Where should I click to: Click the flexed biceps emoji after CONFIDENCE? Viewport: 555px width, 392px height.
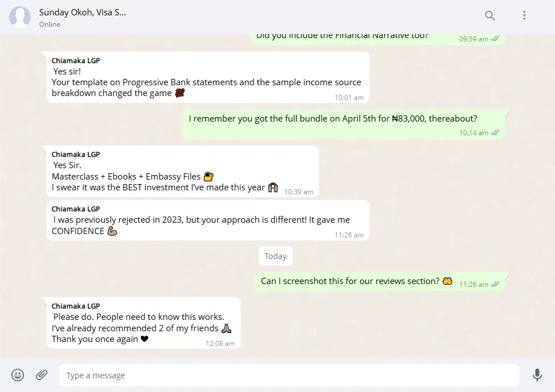pyautogui.click(x=112, y=231)
